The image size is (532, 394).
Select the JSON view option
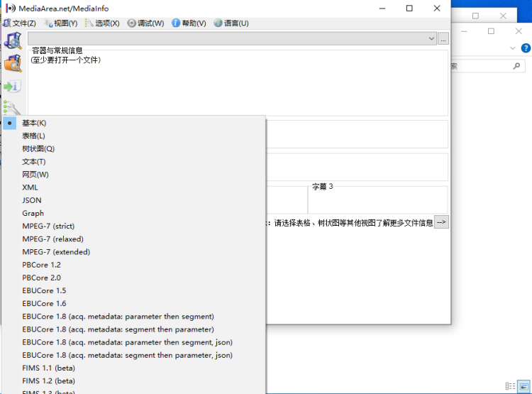coord(133,200)
